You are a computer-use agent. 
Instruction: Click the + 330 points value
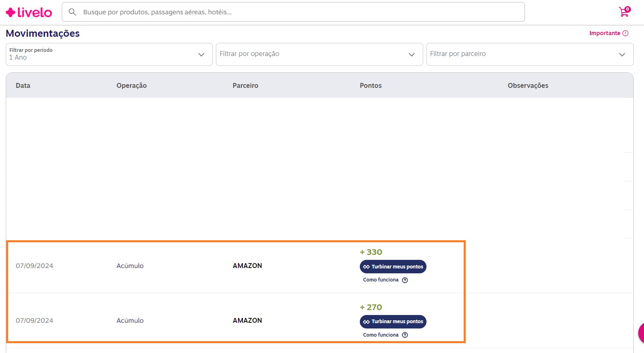click(x=371, y=252)
